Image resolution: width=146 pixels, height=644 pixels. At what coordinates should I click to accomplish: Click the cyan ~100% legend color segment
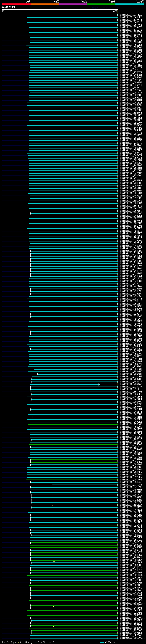click(x=130, y=4)
